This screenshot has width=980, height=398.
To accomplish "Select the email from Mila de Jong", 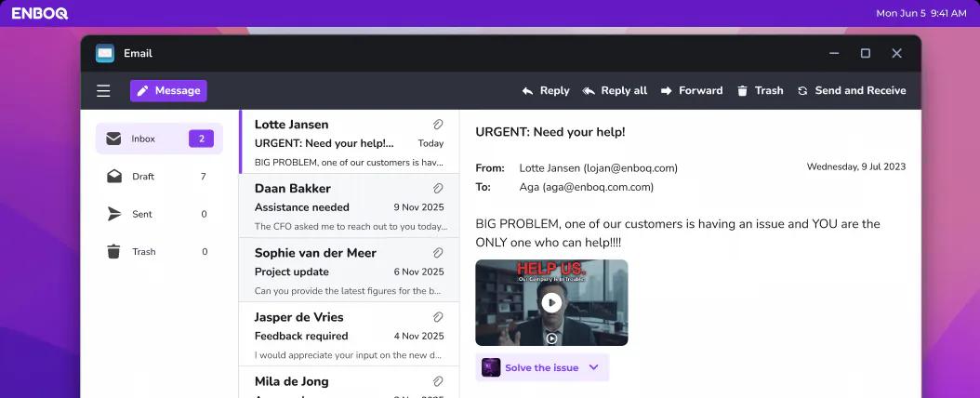I will (350, 382).
